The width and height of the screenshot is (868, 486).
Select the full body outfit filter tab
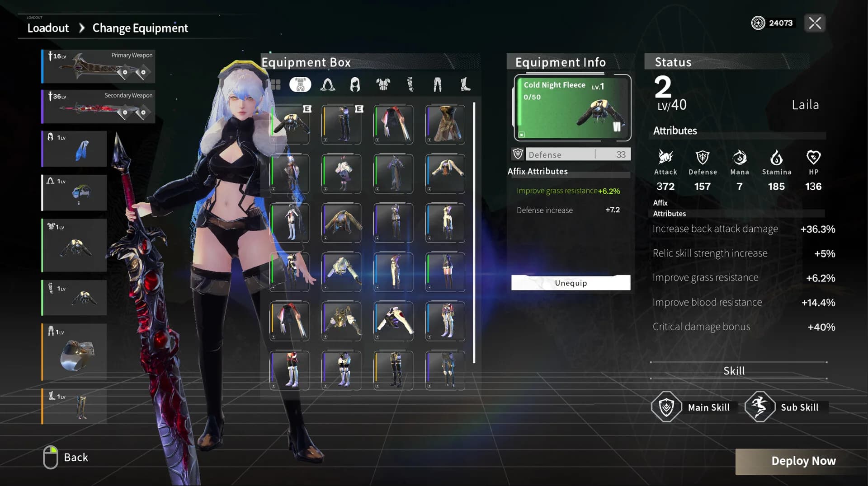pyautogui.click(x=300, y=84)
